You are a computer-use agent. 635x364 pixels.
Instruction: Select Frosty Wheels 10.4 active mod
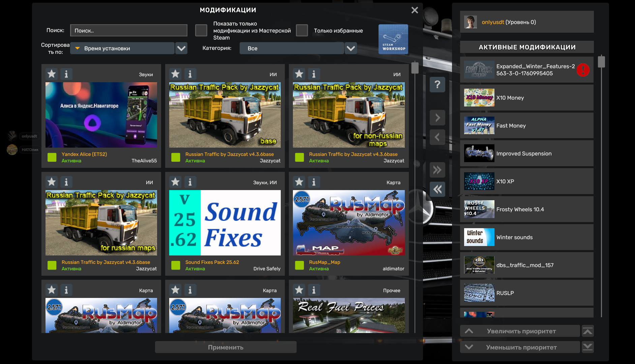coord(526,209)
